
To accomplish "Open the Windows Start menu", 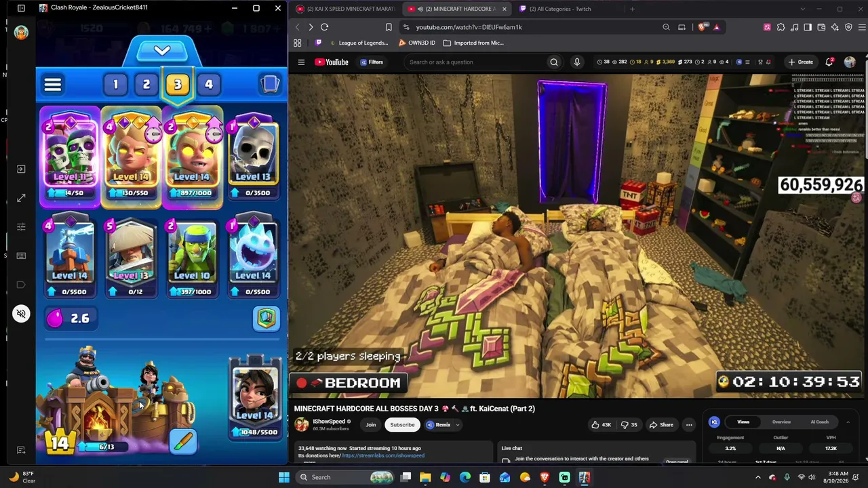I will 284,477.
